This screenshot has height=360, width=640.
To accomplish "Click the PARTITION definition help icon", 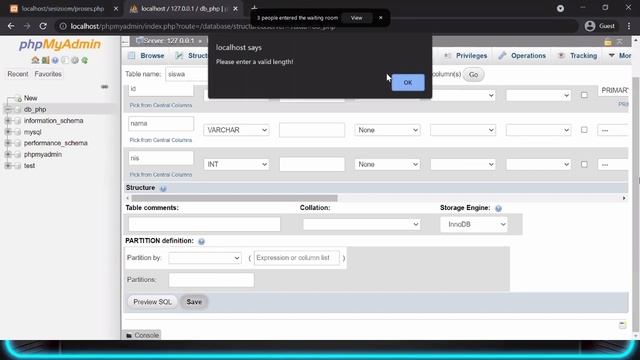I will click(201, 241).
